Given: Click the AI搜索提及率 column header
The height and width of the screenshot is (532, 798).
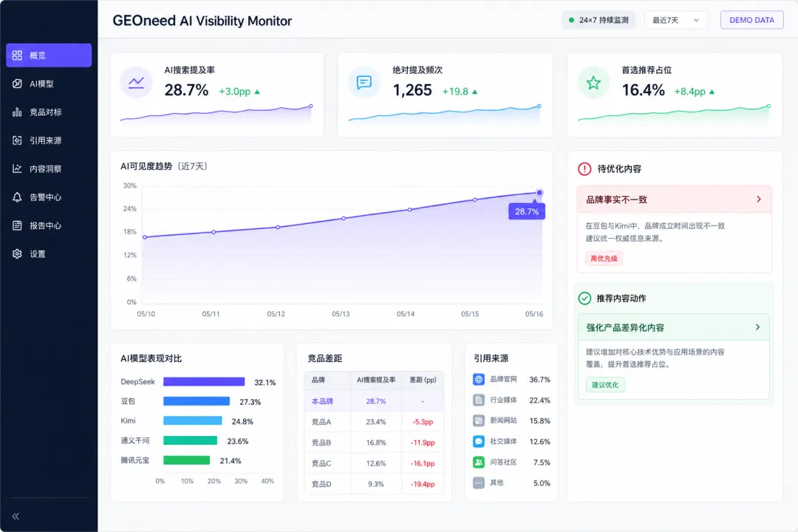Looking at the screenshot, I should pos(376,380).
